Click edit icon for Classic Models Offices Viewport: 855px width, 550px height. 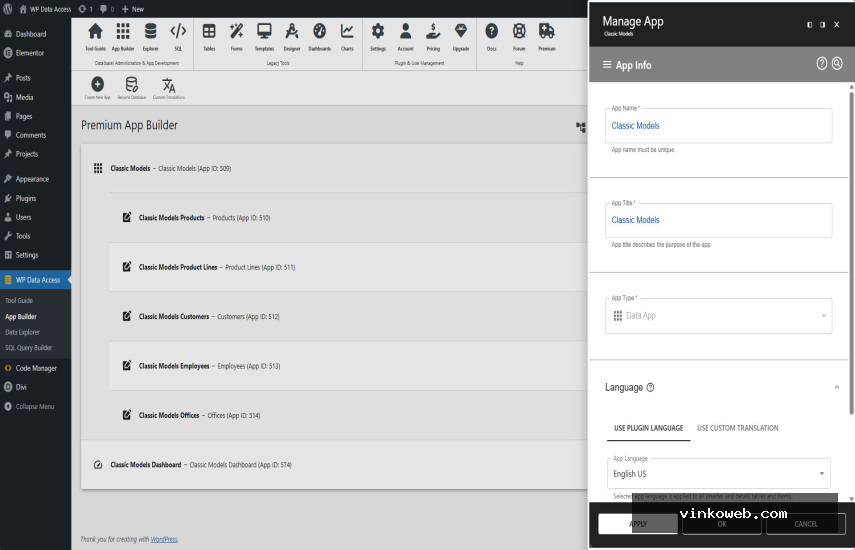coord(127,415)
